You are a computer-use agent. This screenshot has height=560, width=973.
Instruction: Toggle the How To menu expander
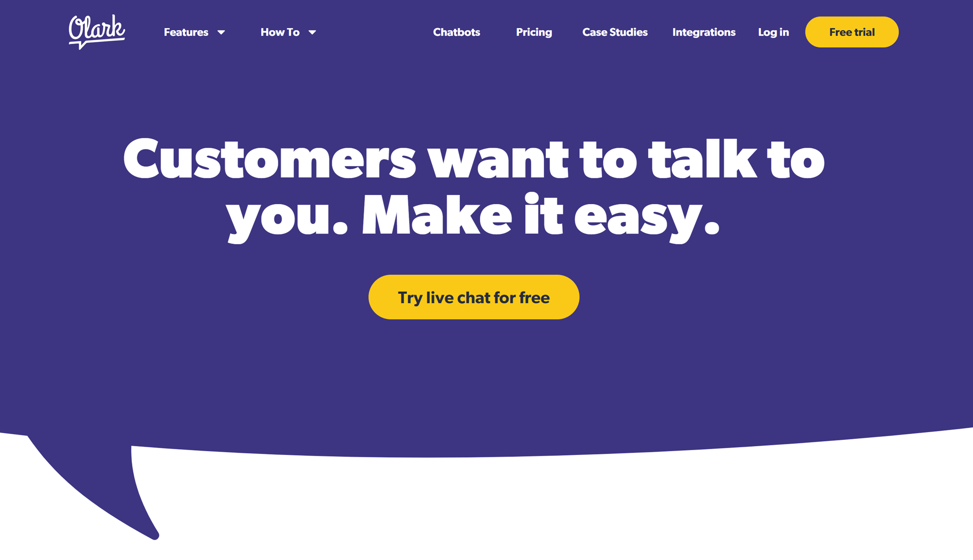coord(312,32)
